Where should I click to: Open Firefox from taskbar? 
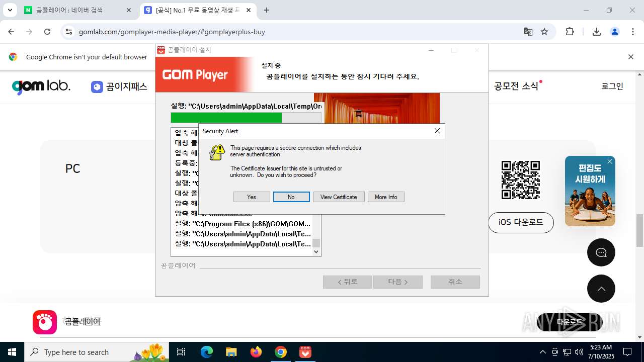coord(256,352)
